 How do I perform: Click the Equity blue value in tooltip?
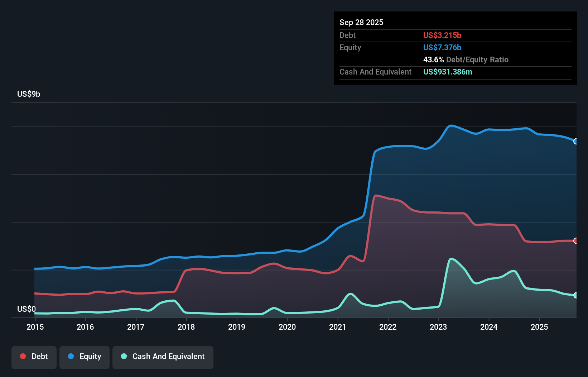click(442, 47)
